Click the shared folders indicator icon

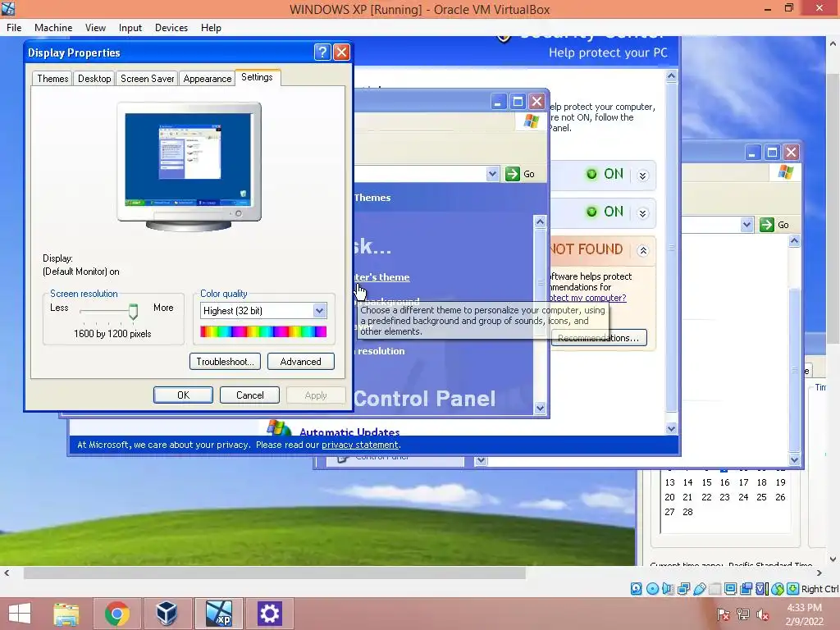click(x=714, y=589)
